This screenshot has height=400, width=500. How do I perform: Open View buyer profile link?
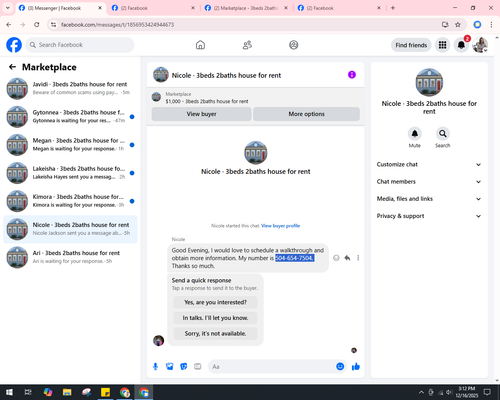click(280, 226)
